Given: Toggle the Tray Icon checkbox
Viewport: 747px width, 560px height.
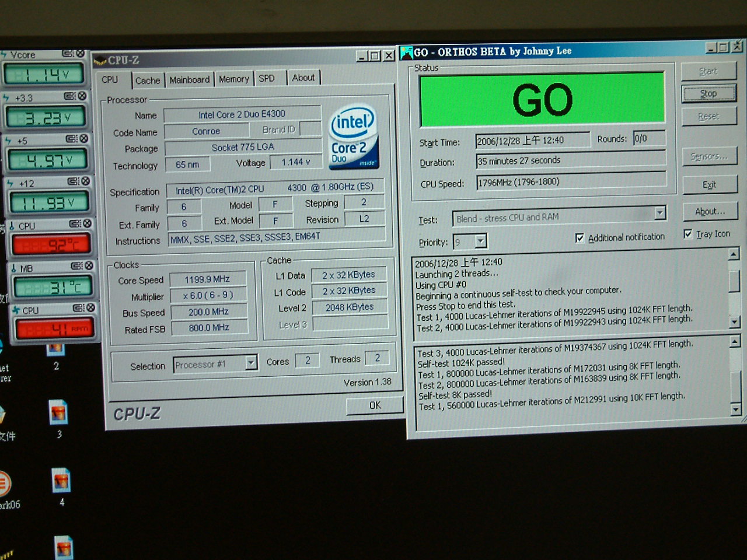Looking at the screenshot, I should coord(688,234).
